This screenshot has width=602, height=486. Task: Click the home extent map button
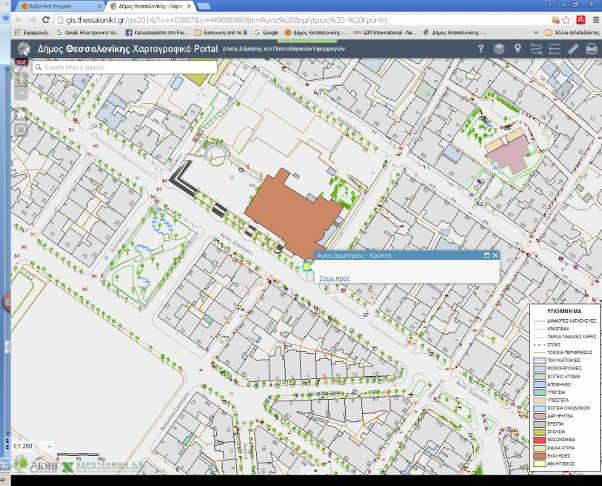21,115
